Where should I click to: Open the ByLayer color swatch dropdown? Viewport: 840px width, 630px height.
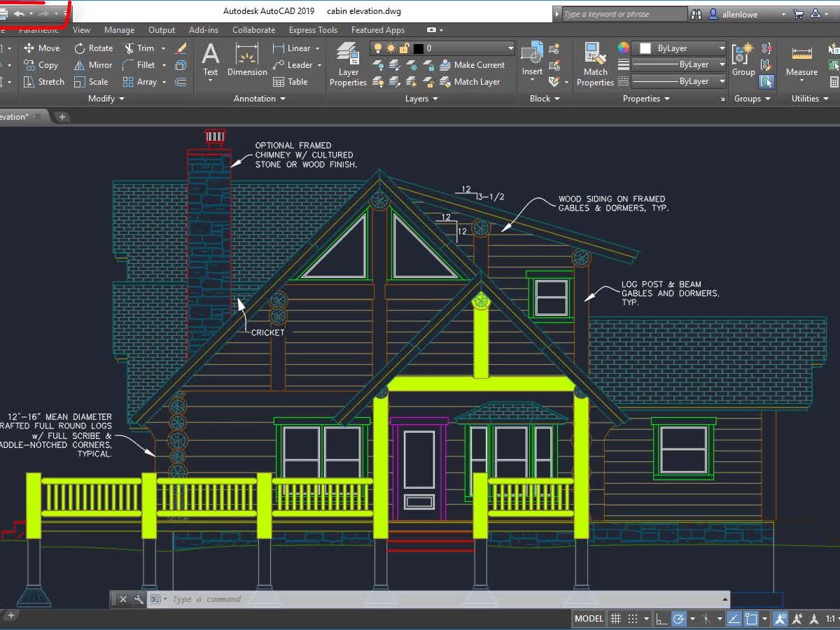tap(678, 48)
